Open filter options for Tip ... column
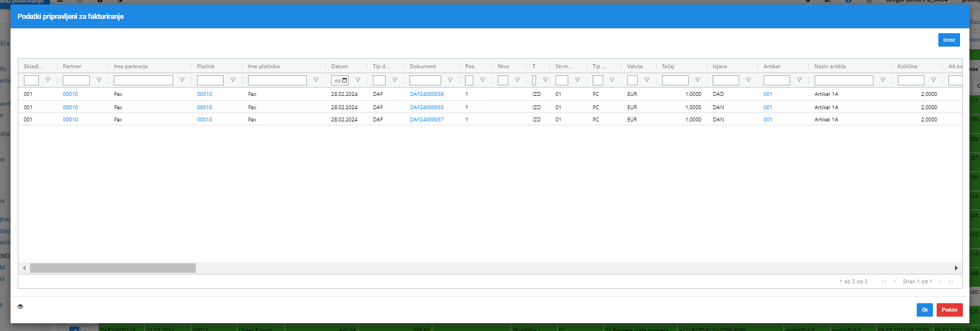The image size is (980, 331). (612, 80)
